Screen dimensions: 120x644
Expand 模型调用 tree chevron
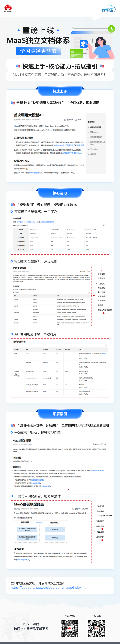point(95,526)
